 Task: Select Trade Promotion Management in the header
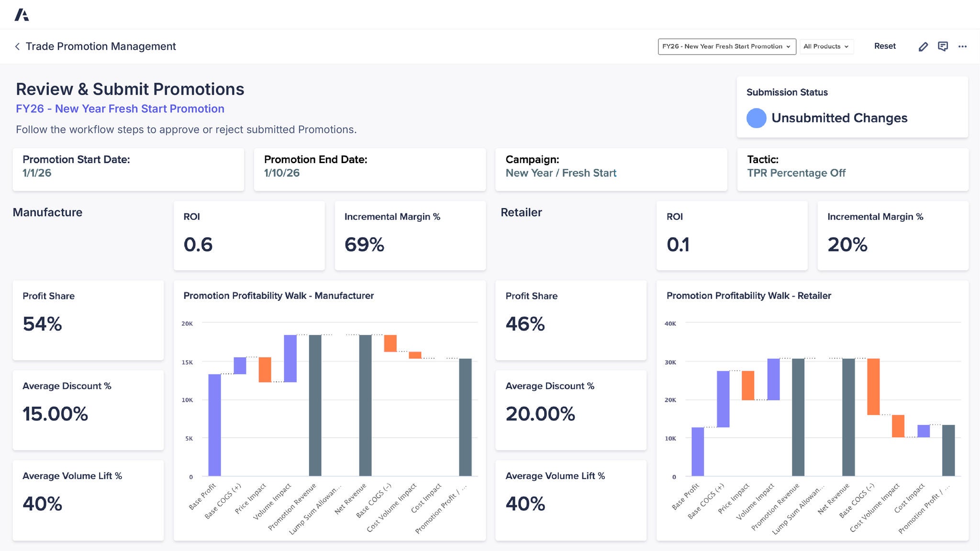pos(101,46)
